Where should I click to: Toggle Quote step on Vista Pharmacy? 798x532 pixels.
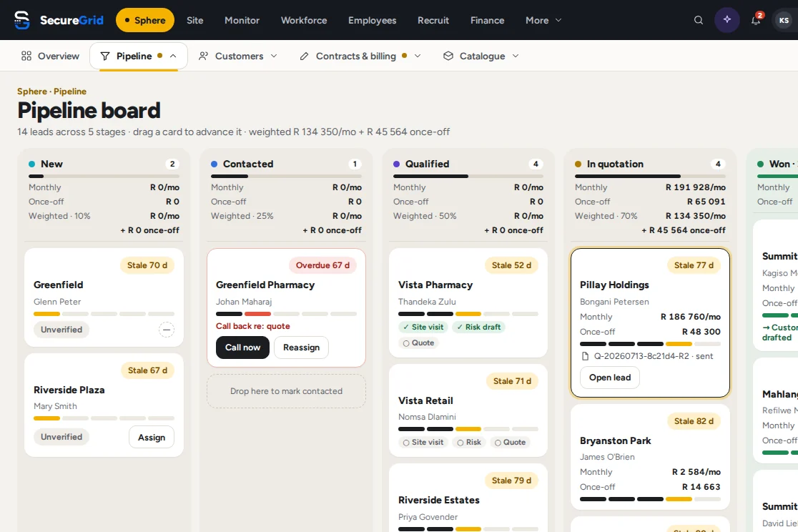coord(419,343)
